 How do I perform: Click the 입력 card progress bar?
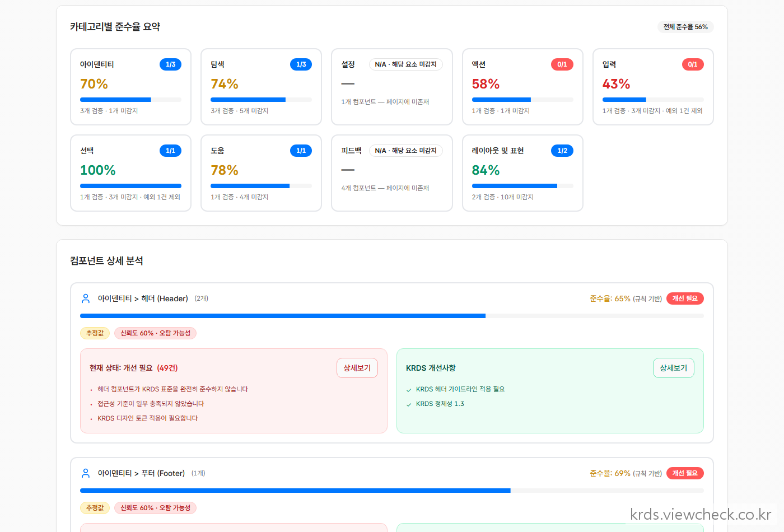pos(653,100)
